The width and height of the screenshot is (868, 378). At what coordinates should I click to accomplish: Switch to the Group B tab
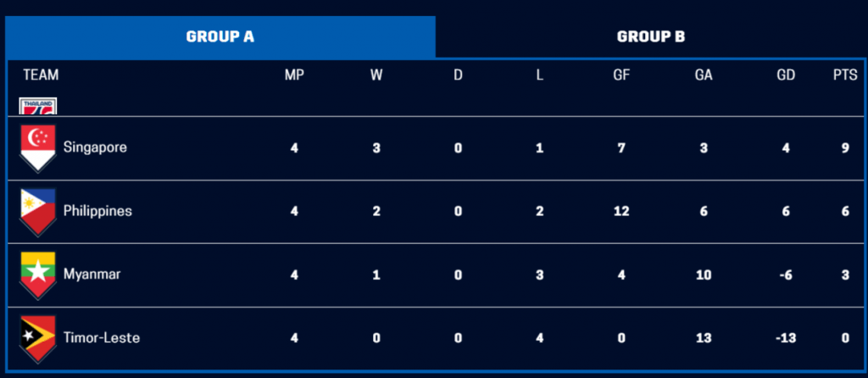650,36
